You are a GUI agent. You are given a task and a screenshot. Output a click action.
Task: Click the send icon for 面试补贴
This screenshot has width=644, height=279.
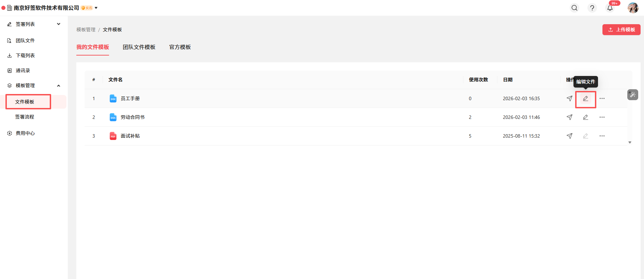(x=569, y=136)
